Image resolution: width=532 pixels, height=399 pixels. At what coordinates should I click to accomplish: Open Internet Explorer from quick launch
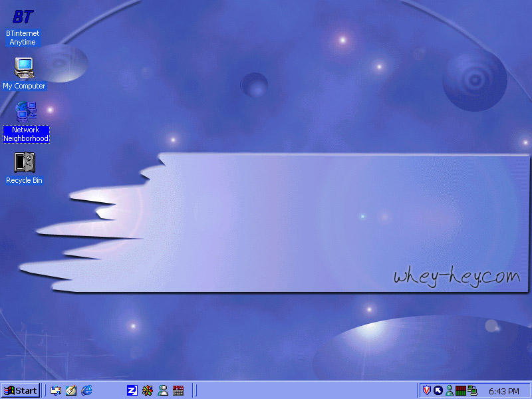86,390
